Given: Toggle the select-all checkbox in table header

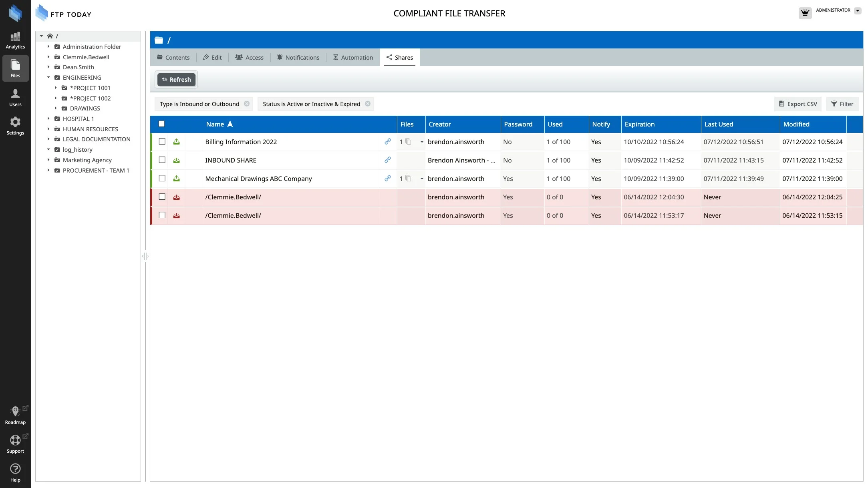Looking at the screenshot, I should [161, 124].
